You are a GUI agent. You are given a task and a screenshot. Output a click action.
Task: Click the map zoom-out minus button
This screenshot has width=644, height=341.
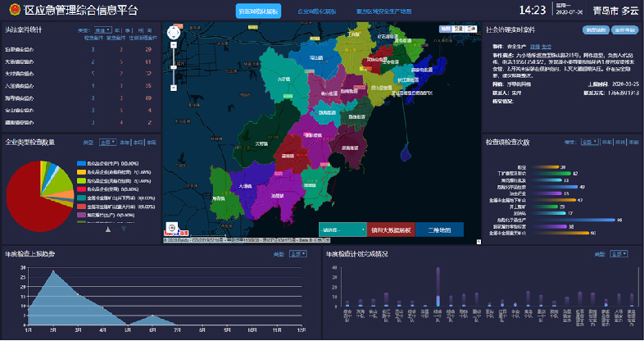[173, 88]
